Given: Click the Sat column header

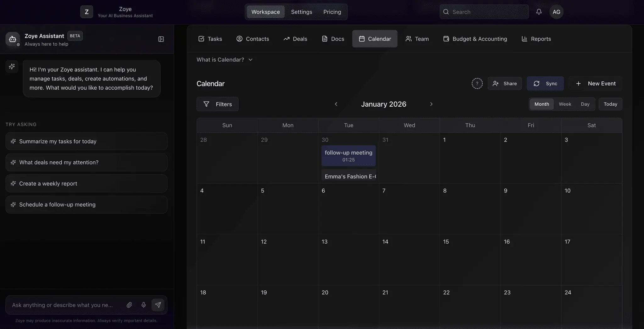Looking at the screenshot, I should 591,125.
